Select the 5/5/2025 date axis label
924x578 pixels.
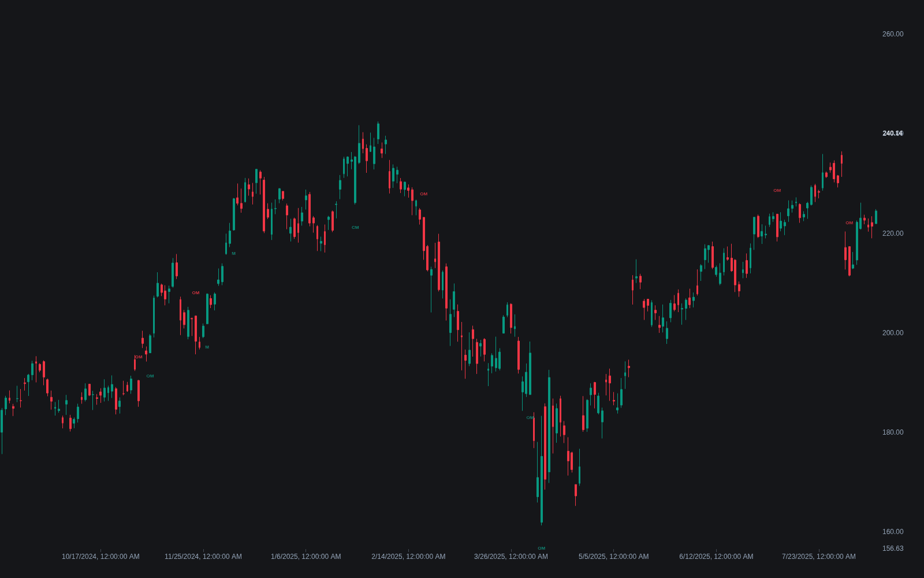[x=614, y=557]
